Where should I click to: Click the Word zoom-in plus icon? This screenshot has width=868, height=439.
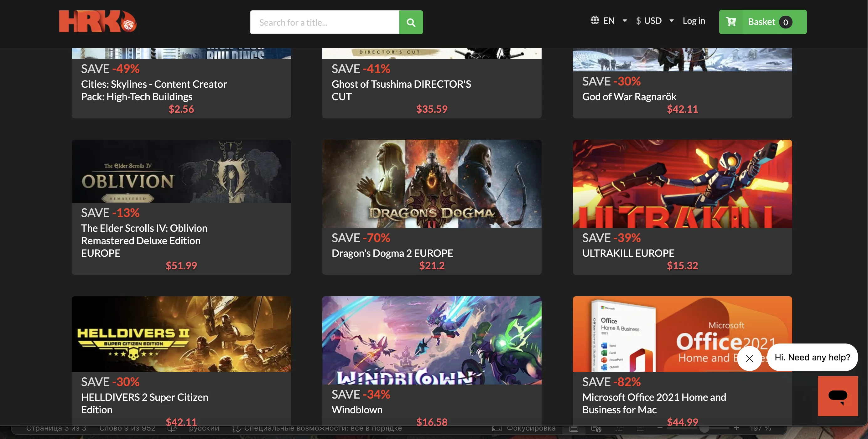(x=736, y=428)
